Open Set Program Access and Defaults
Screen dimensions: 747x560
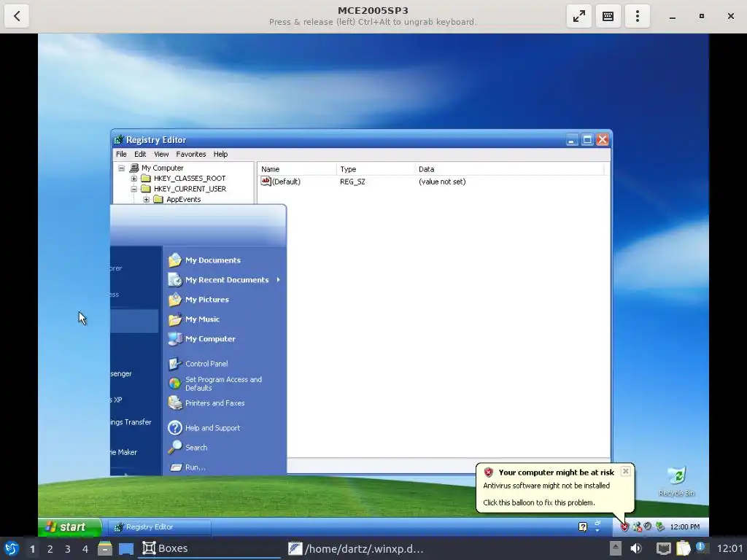click(215, 384)
